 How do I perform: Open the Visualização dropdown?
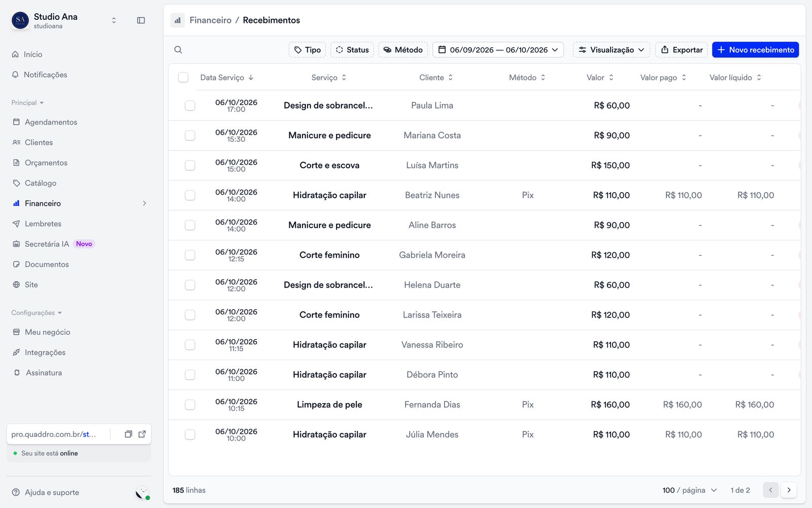tap(612, 50)
